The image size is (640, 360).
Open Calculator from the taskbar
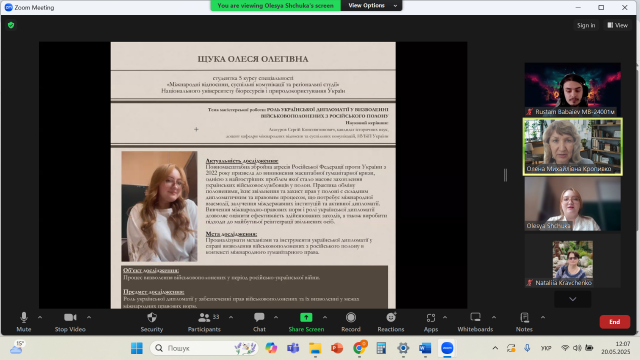coord(381,348)
